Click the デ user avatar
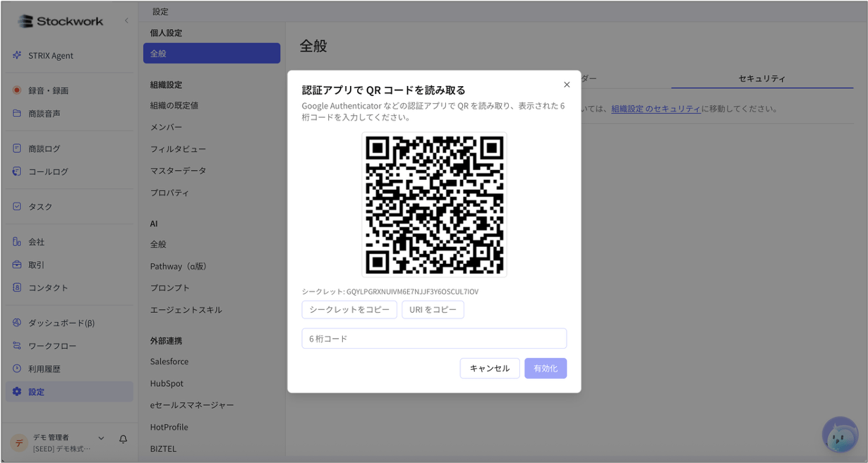Image resolution: width=868 pixels, height=463 pixels. (19, 443)
